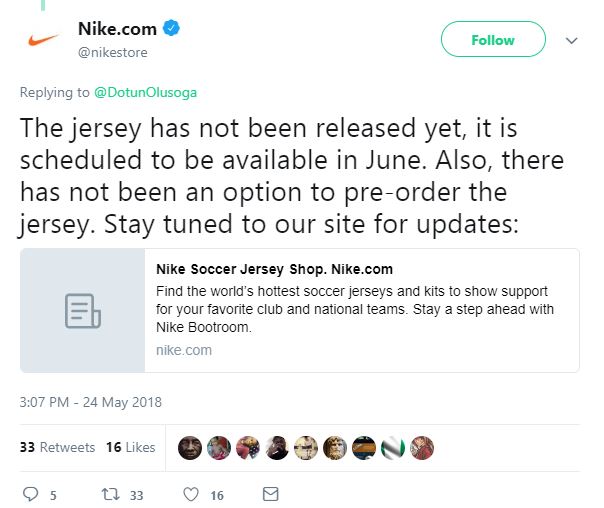Click the first liker avatar
The image size is (604, 508).
[190, 447]
